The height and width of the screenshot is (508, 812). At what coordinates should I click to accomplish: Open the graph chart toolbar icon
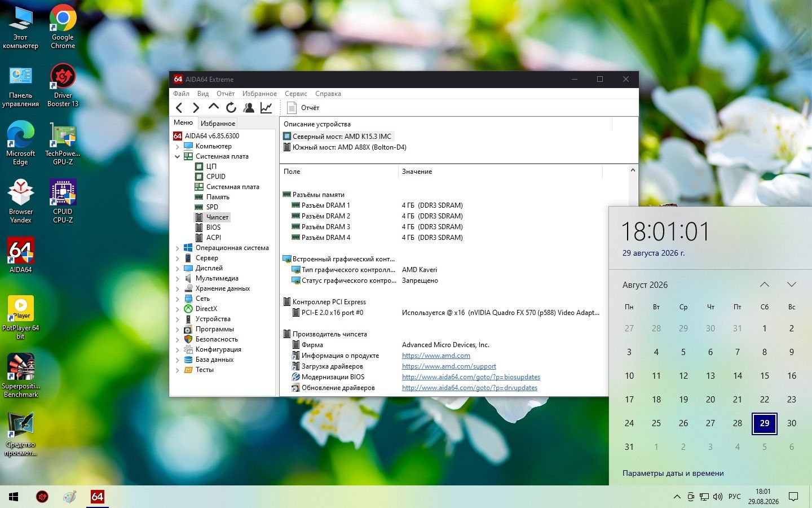[x=266, y=107]
